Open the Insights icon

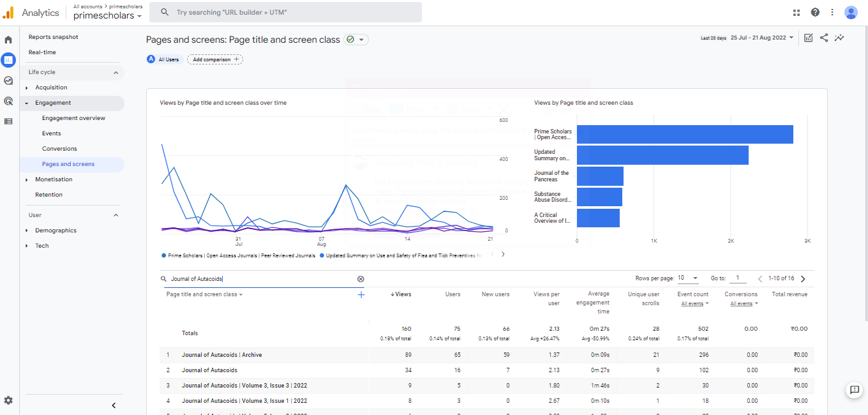click(839, 38)
